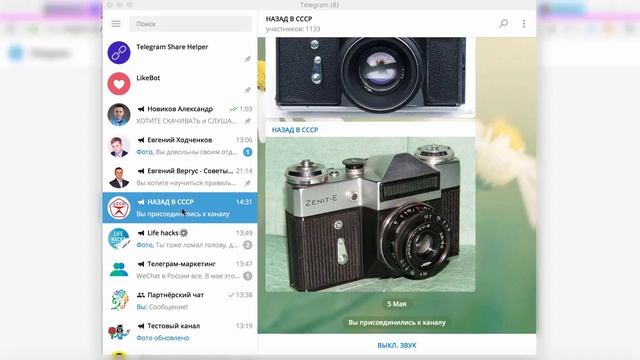Viewport: 640px width, 360px height.
Task: Open the three-dot channel options menu
Action: [x=524, y=24]
